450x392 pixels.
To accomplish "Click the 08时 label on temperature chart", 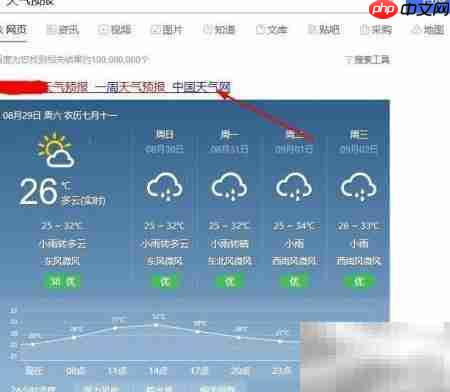I will click(75, 371).
